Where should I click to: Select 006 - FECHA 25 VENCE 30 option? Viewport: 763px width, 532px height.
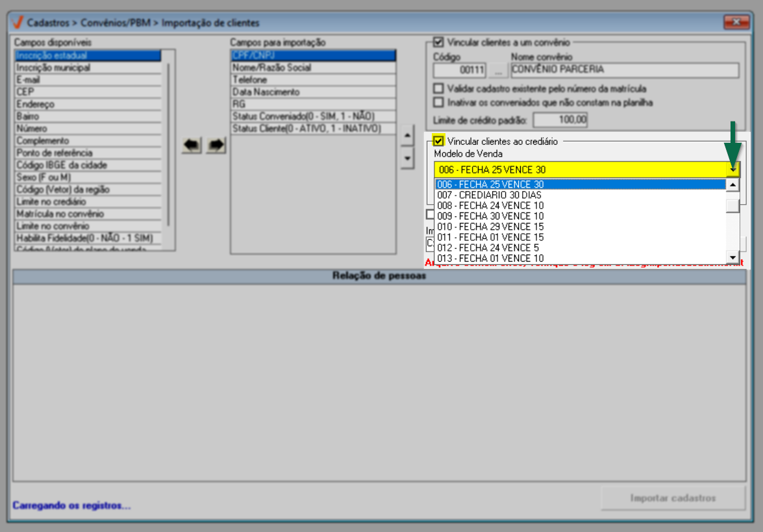(580, 184)
